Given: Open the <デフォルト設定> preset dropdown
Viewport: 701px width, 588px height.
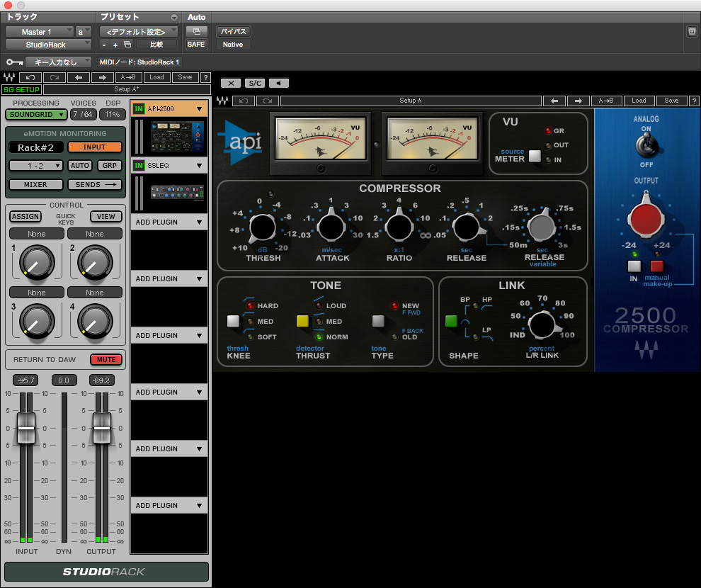Looking at the screenshot, I should coord(139,32).
